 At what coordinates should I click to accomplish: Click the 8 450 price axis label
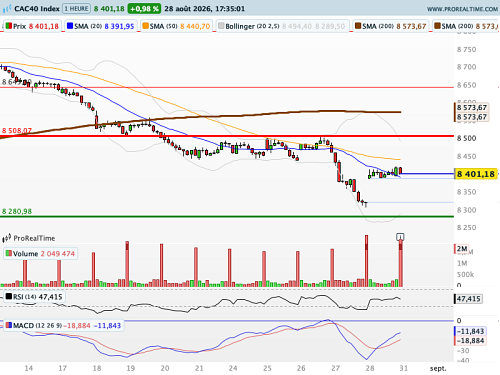click(466, 156)
